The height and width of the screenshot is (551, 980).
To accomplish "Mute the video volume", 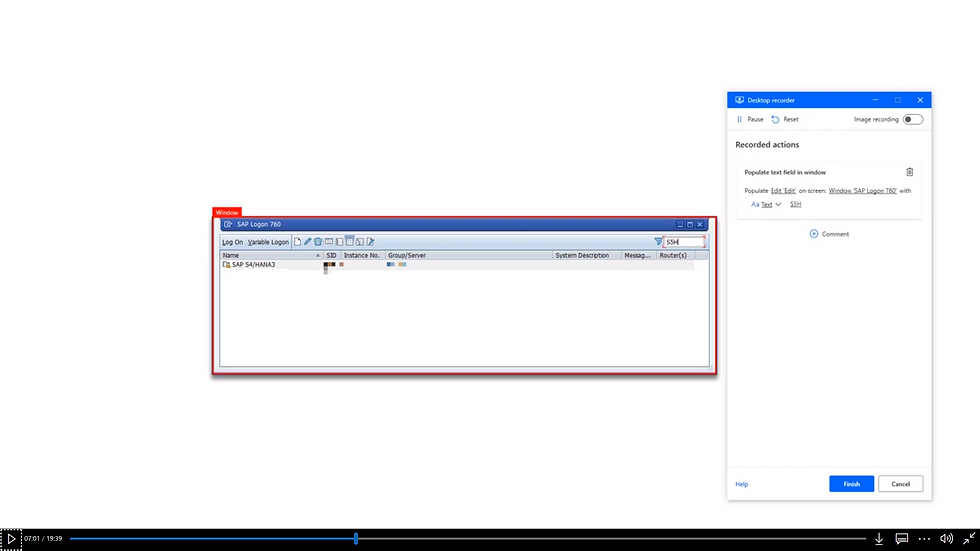I will [x=947, y=539].
